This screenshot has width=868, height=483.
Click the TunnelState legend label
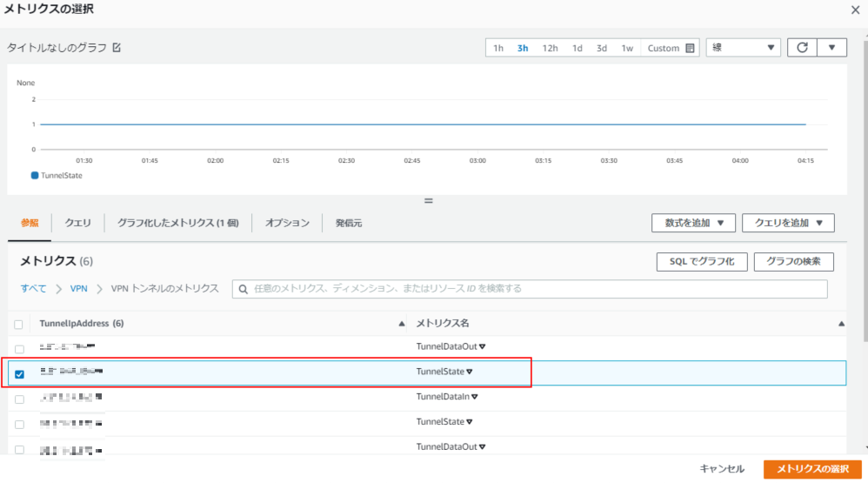pos(62,176)
